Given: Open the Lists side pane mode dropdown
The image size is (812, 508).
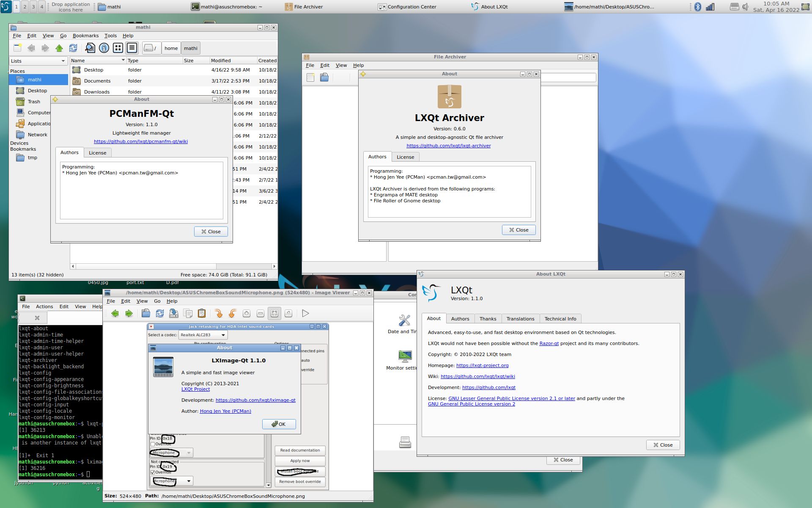Looking at the screenshot, I should (x=38, y=61).
